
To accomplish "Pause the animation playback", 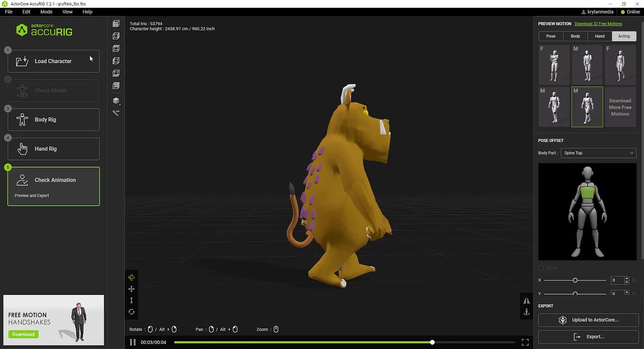I will [133, 343].
